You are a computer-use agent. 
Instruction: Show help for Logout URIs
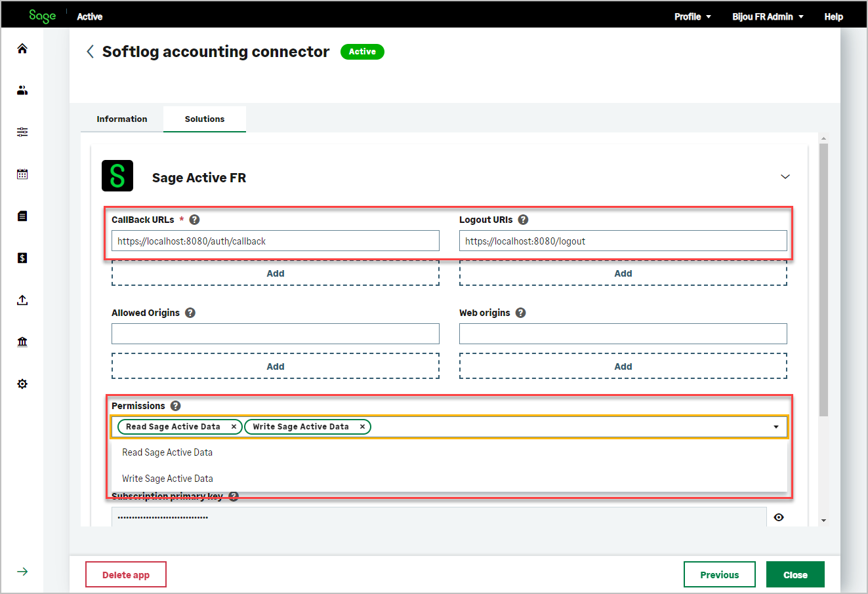[x=523, y=220]
